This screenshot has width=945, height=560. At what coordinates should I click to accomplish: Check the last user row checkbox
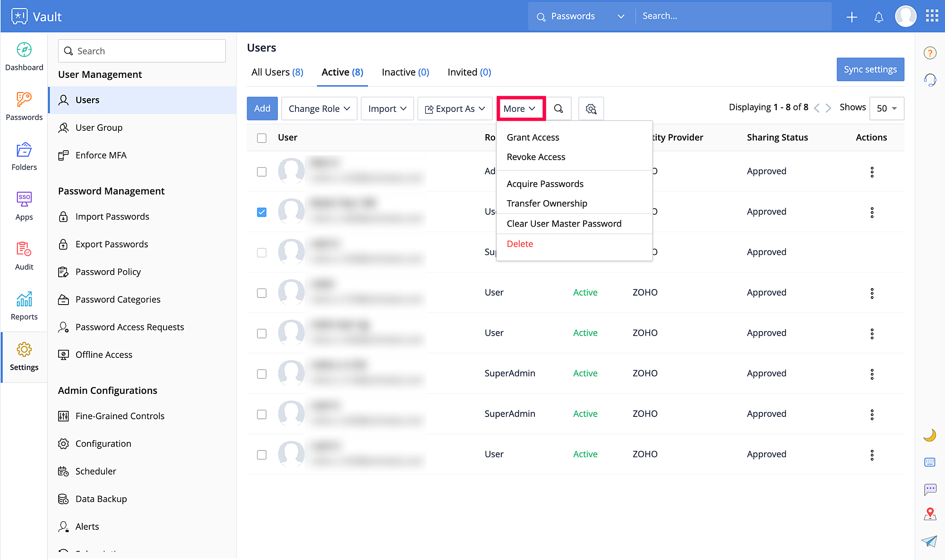(x=262, y=455)
